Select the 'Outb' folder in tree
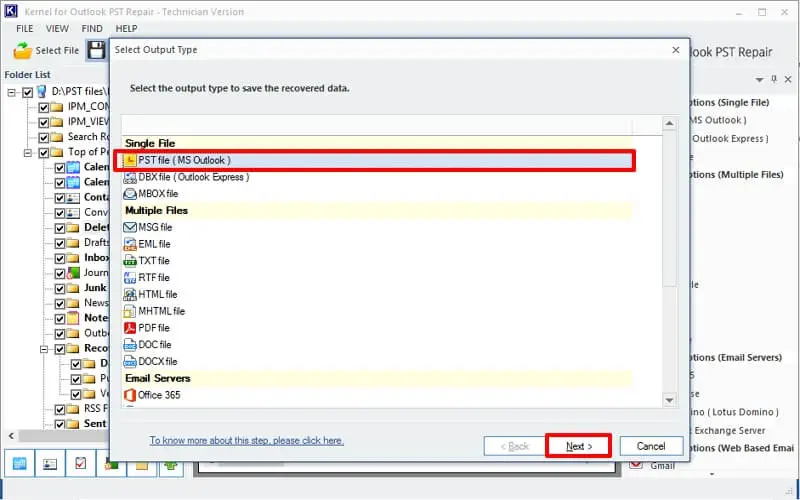Viewport: 800px width, 500px height. coord(96,333)
